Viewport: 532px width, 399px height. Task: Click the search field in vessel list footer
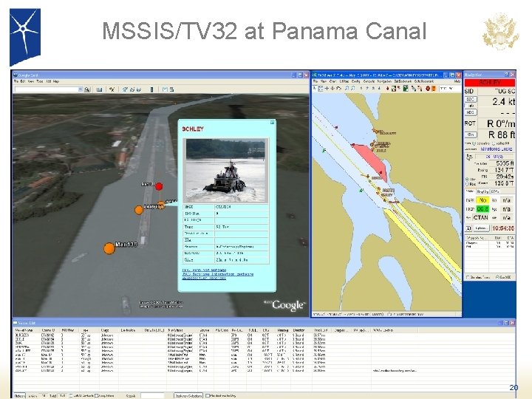coord(151,395)
